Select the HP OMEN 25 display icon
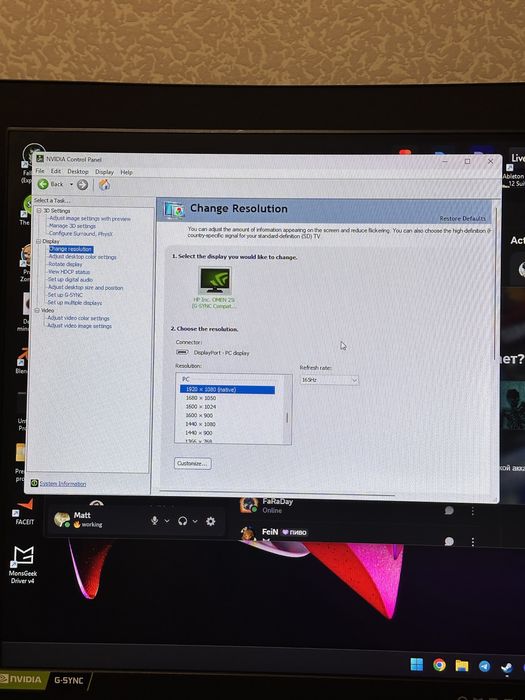 [x=215, y=280]
